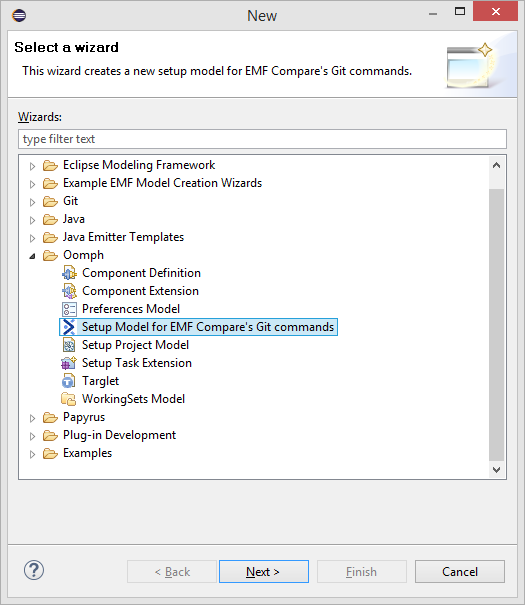
Task: Select the Setup Project Model wizard text
Action: tap(135, 345)
